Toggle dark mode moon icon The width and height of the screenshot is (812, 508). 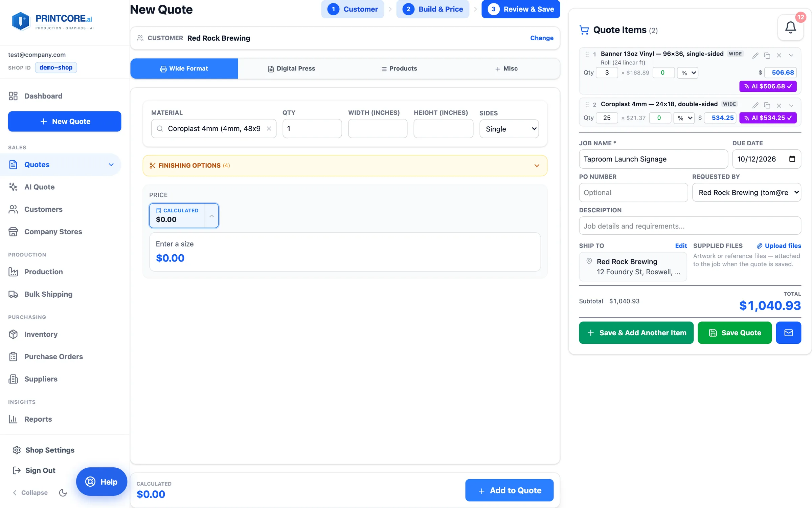pyautogui.click(x=63, y=492)
